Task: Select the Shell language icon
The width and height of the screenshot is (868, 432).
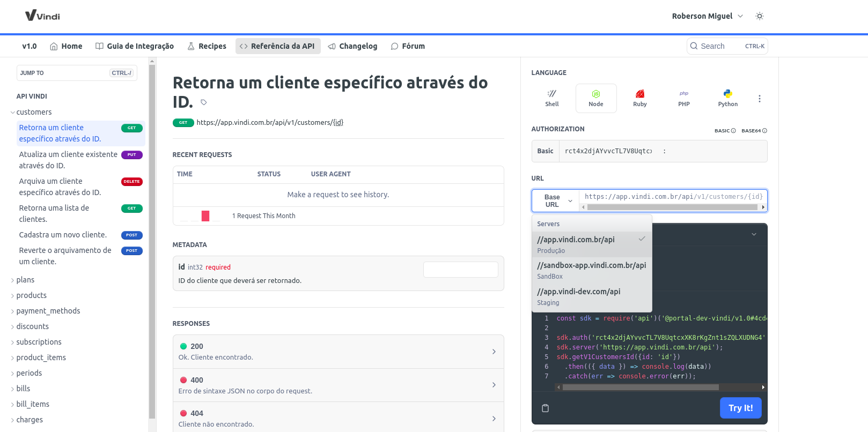Action: coord(552,98)
